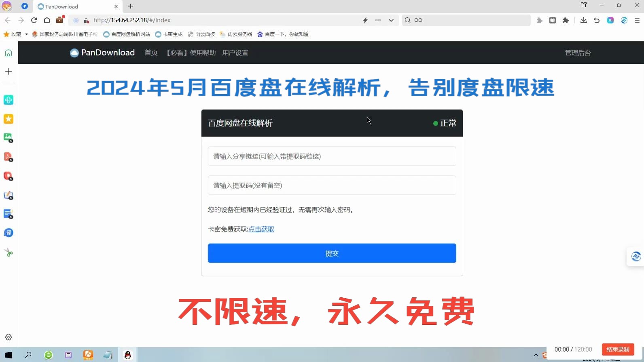Open 国家税务总局四川省电子税 bookmark
The image size is (644, 362).
pos(65,34)
